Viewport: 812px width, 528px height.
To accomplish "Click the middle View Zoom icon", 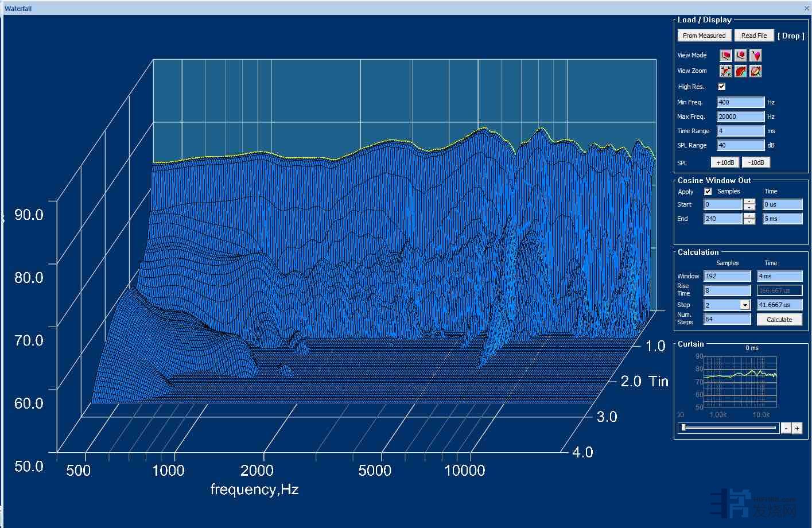I will 741,71.
